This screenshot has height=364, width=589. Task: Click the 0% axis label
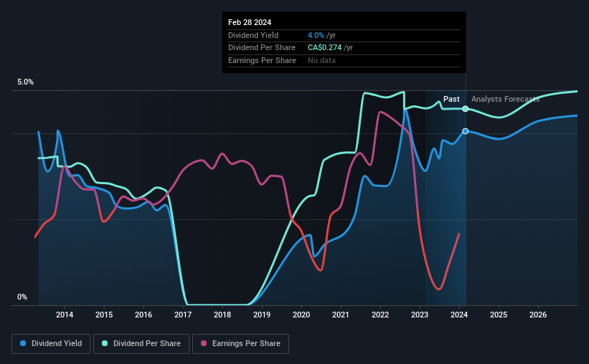[22, 297]
